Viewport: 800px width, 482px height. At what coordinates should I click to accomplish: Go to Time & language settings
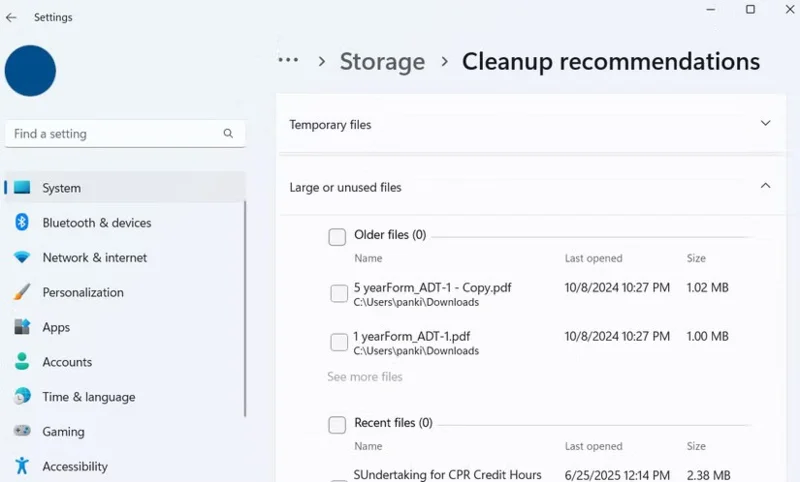click(88, 397)
